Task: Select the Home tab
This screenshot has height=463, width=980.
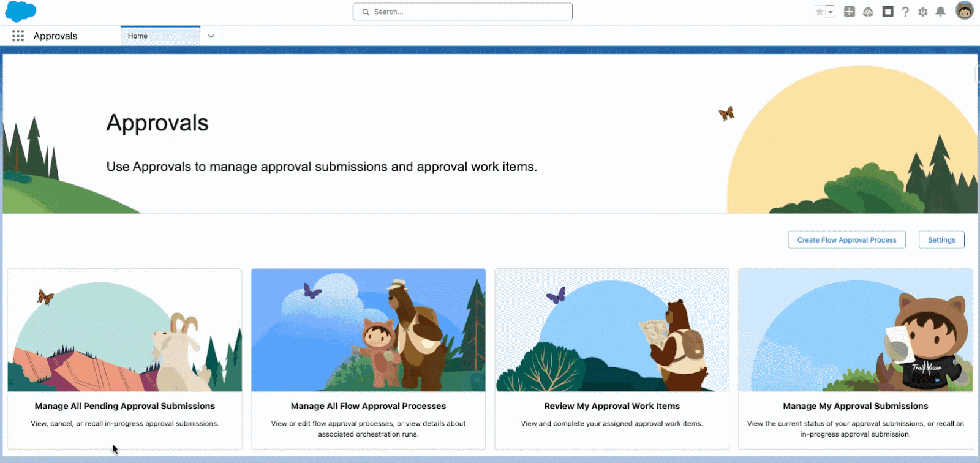Action: coord(160,36)
